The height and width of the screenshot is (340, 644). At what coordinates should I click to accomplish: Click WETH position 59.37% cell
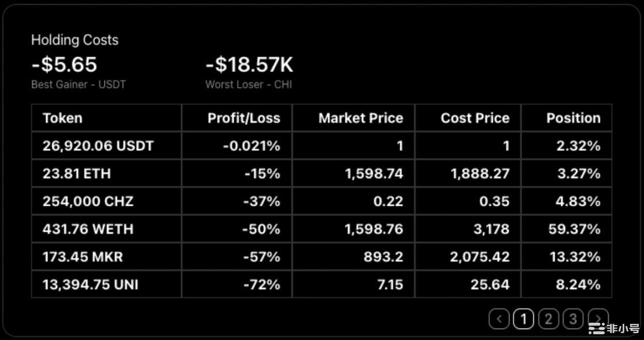[x=574, y=229]
